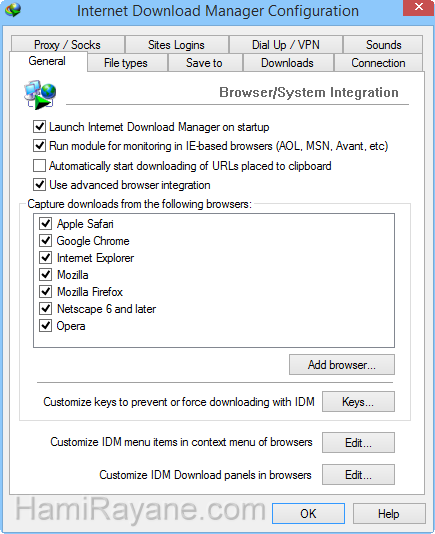Toggle Netscape 6 and later checkbox
The width and height of the screenshot is (435, 534).
click(45, 309)
